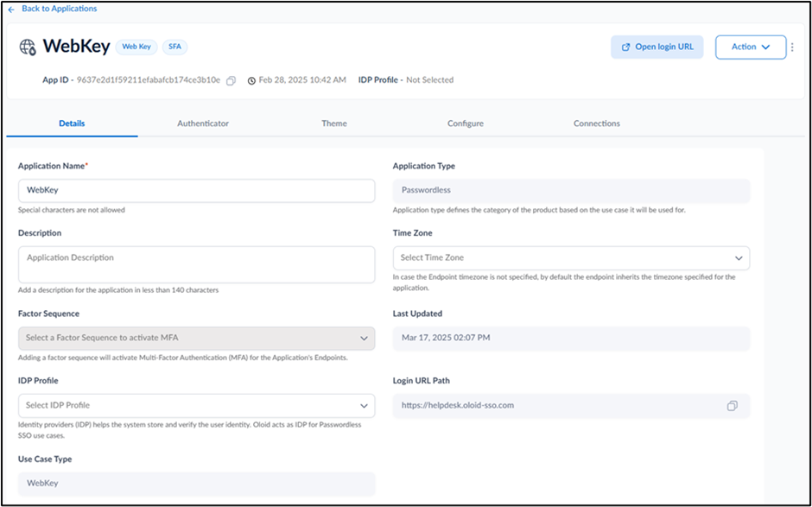Click the Web Key tag badge
This screenshot has width=812, height=507.
[x=136, y=48]
